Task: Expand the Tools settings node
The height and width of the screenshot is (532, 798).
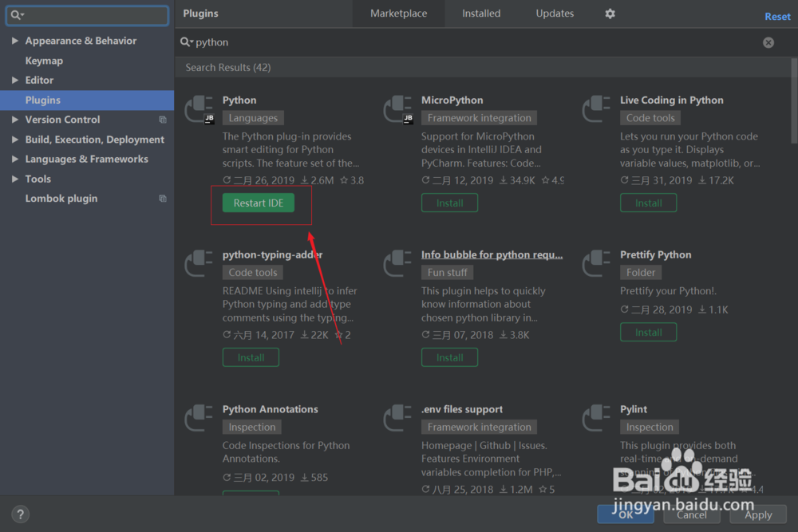Action: 14,179
